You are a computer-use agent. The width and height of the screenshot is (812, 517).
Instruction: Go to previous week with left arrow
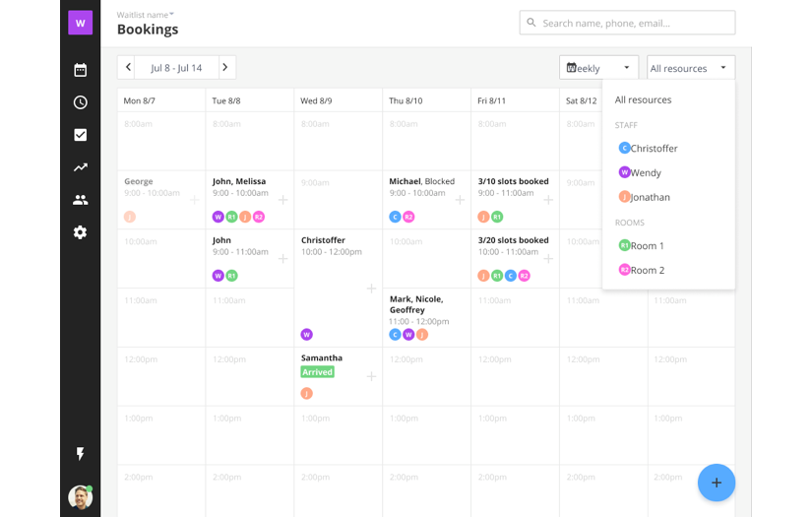128,68
